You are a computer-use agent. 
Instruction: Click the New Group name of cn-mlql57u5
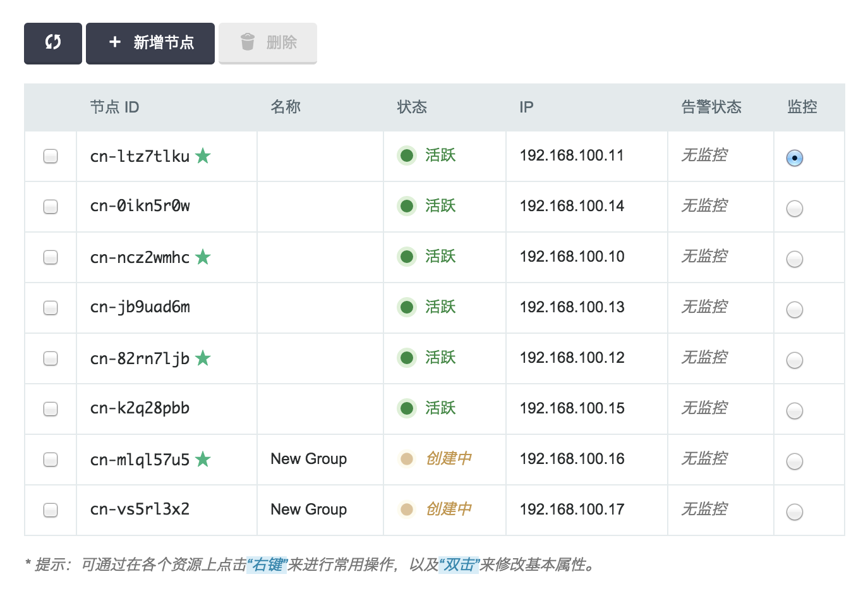[x=308, y=459]
